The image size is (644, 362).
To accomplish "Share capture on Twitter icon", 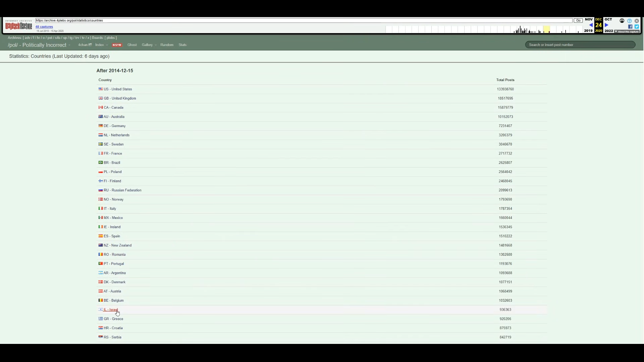I will pos(637,27).
